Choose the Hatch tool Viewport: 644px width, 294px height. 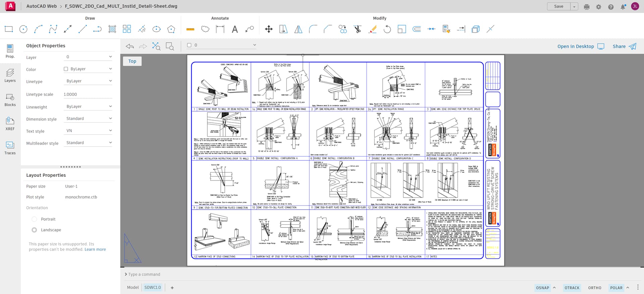(112, 29)
